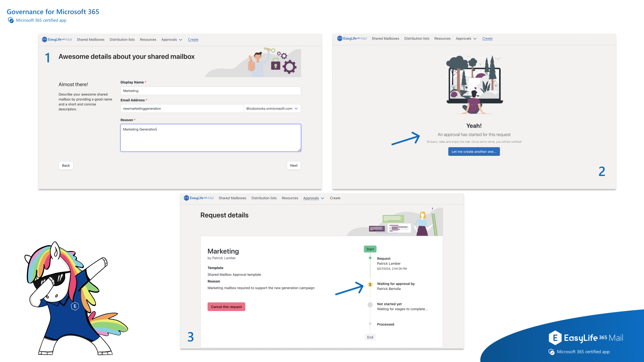Click the Create link in navigation

coord(193,39)
